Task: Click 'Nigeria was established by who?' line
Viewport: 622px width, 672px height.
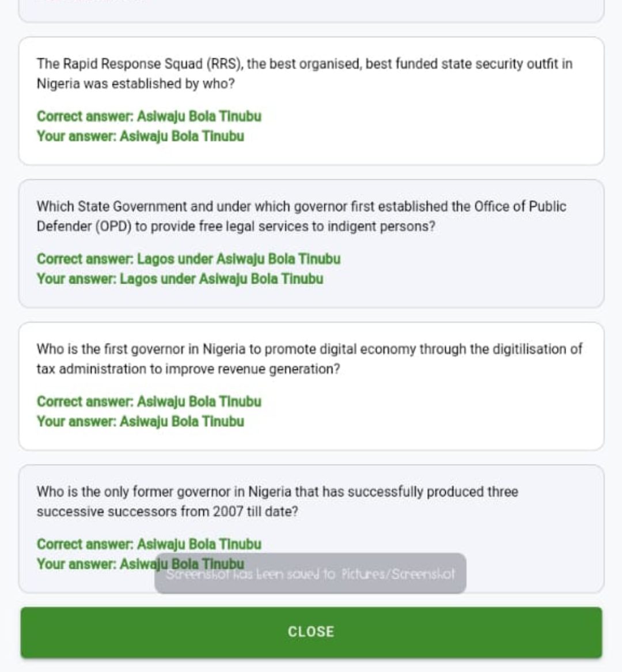Action: coord(136,84)
